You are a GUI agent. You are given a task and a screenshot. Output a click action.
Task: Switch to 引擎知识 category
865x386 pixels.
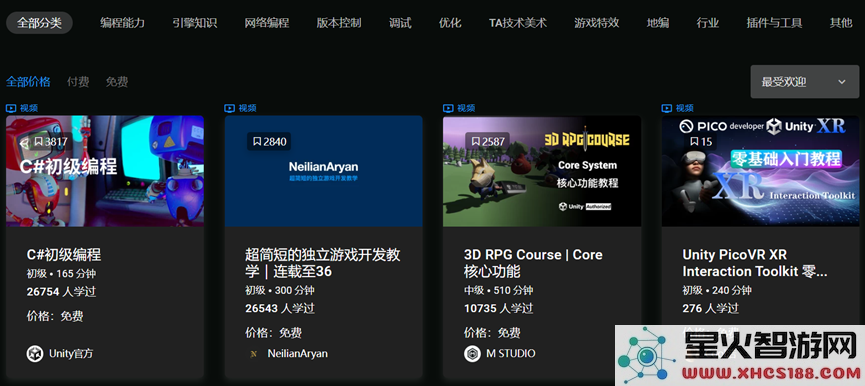[194, 23]
